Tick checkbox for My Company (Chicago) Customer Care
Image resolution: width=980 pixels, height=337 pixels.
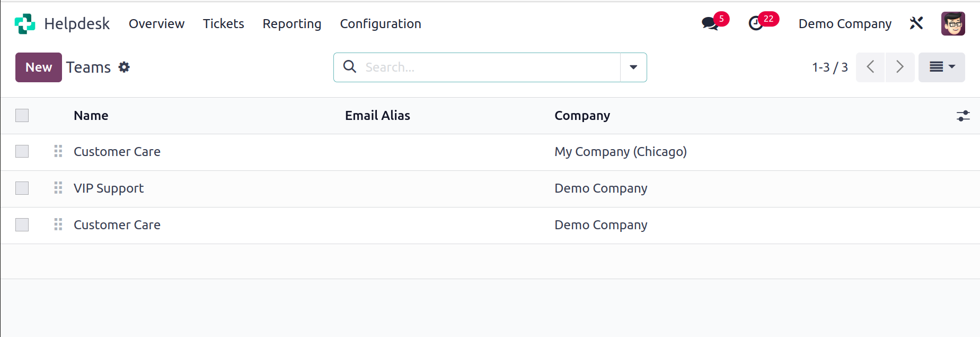[22, 151]
